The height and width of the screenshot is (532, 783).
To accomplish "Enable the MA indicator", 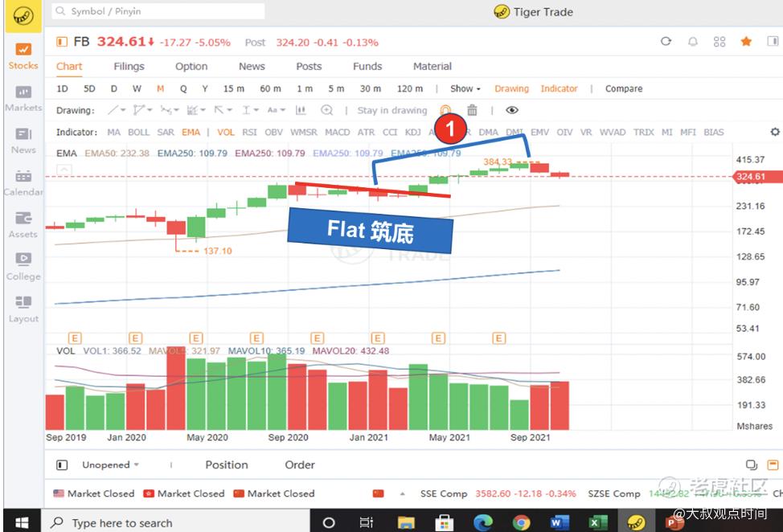I will pos(114,133).
